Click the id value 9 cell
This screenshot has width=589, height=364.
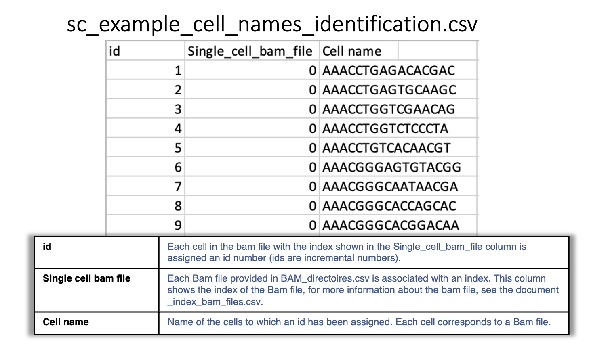[145, 225]
